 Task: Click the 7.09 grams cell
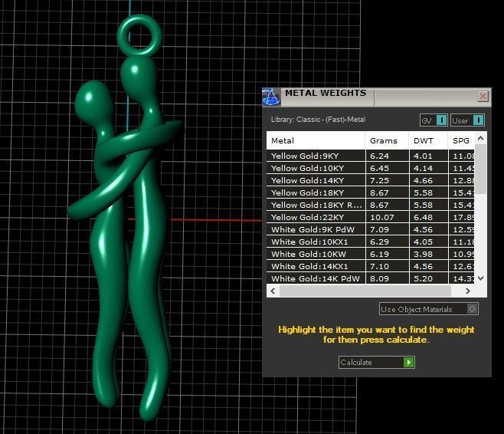(x=388, y=229)
